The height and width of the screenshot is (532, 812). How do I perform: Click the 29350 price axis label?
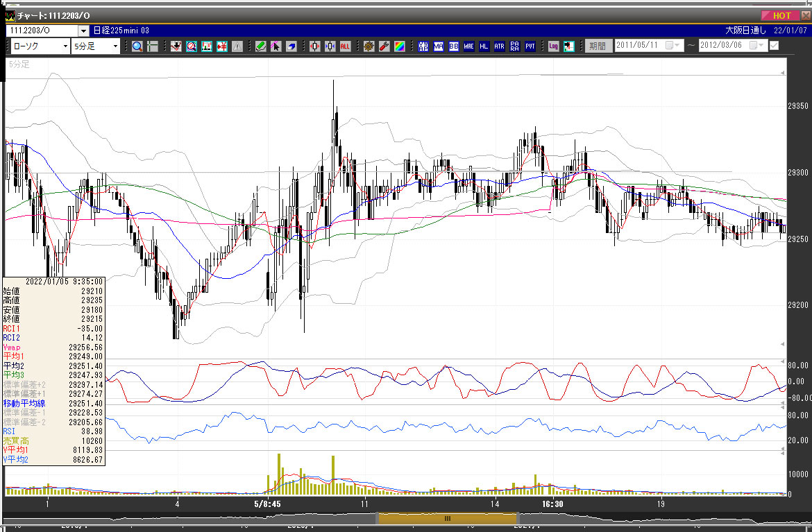pos(798,106)
